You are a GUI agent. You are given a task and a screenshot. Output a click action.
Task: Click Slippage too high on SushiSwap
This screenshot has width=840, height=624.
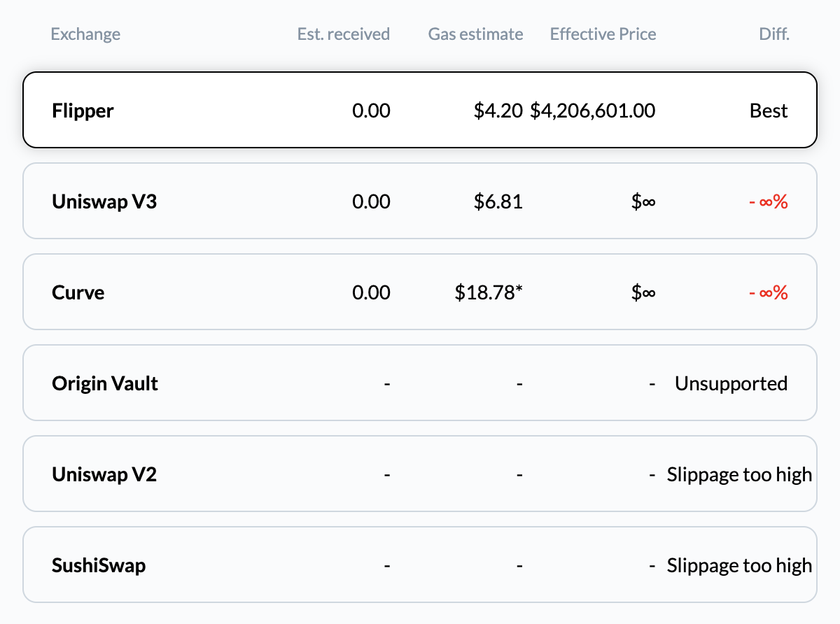[x=738, y=565]
